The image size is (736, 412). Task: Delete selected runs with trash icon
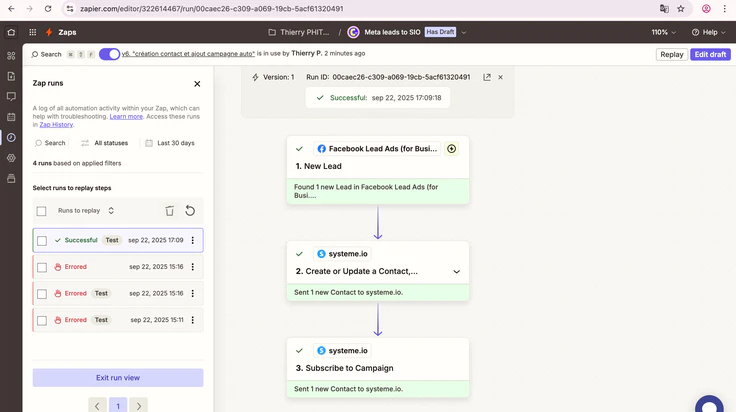point(169,211)
